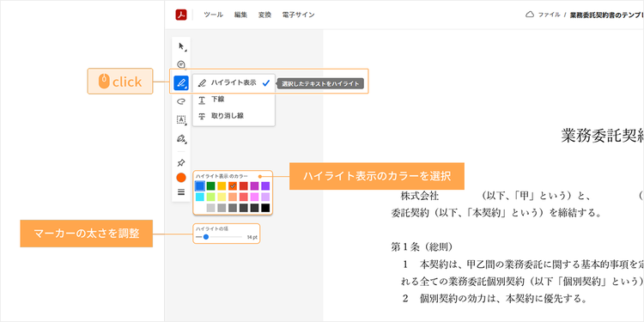Pick the light pink highlight swatch

[255, 197]
